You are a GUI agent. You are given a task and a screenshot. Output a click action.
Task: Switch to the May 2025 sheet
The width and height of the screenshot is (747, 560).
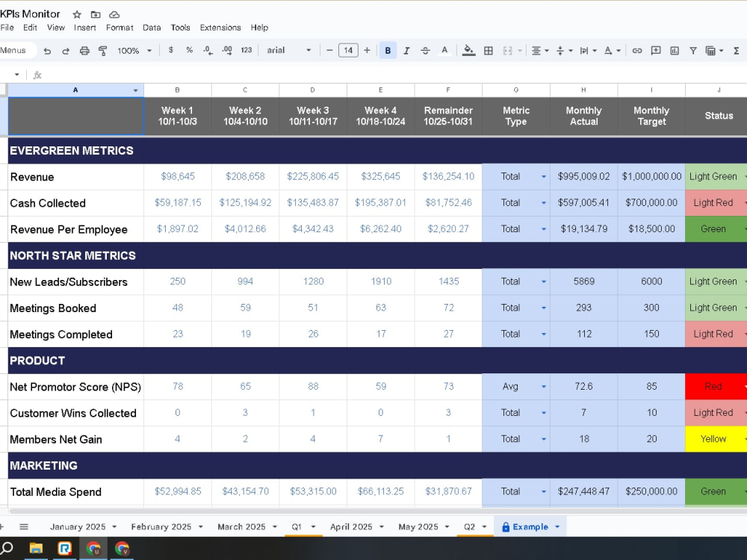point(418,526)
